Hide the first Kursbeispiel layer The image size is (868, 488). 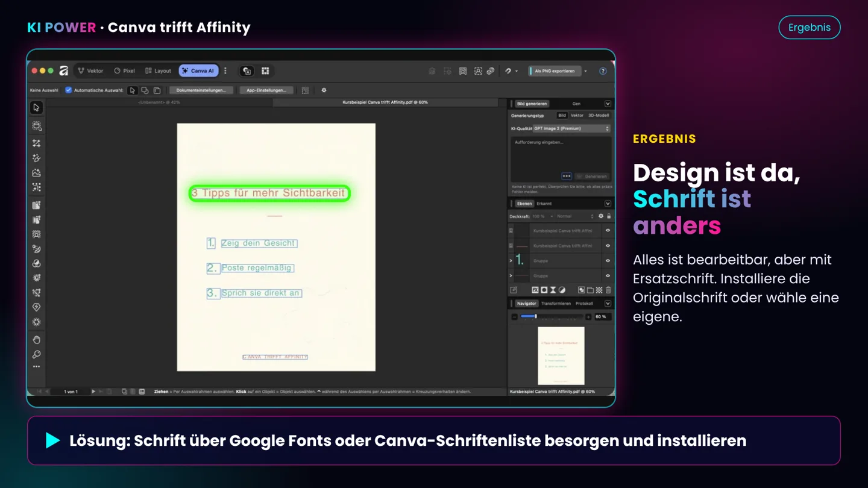click(x=608, y=231)
